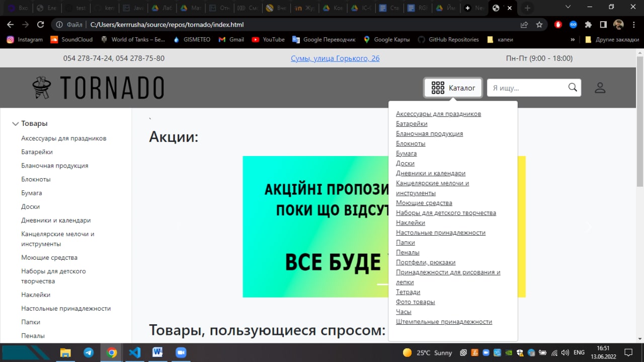Select Батарейки in the catalog dropdown menu
The image size is (644, 362).
coord(412,124)
